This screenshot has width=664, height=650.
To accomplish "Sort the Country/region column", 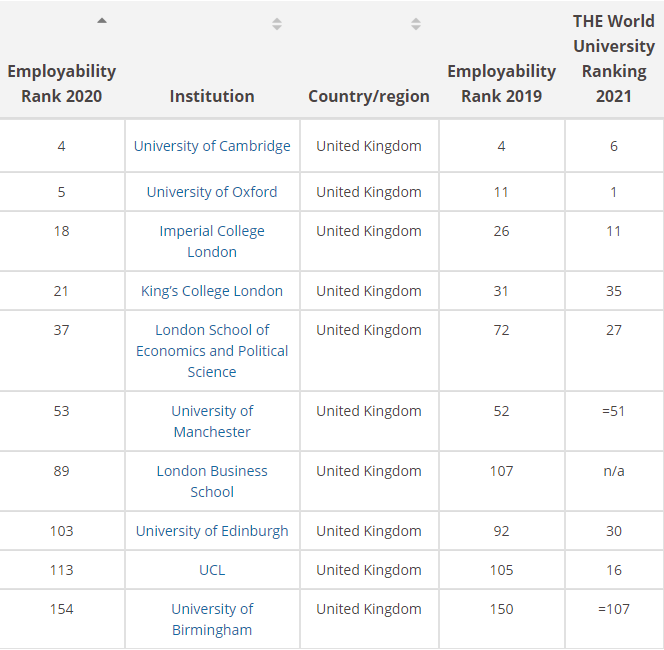I will point(416,24).
